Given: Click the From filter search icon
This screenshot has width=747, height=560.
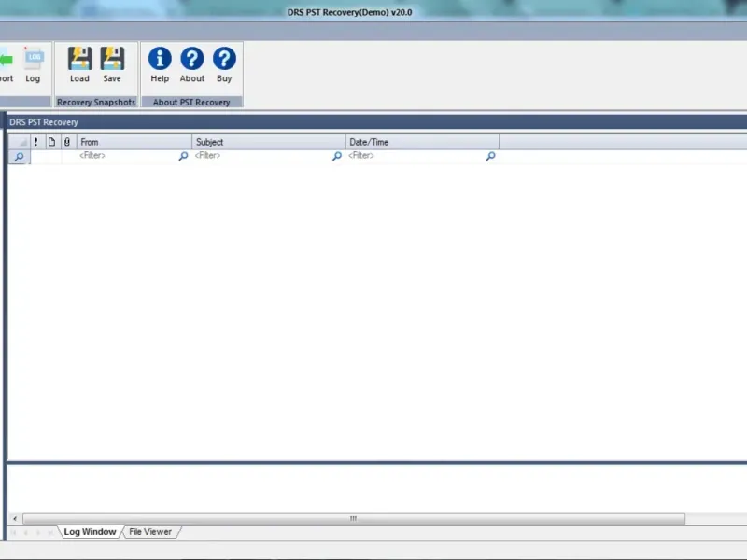Looking at the screenshot, I should point(183,156).
